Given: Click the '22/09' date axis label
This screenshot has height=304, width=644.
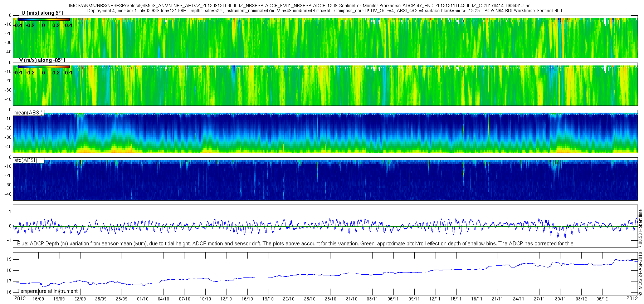Looking at the screenshot, I should pyautogui.click(x=80, y=299).
